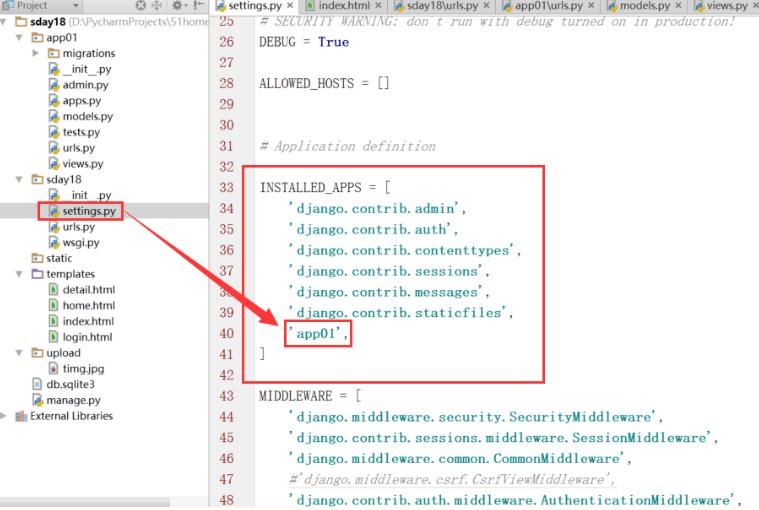The height and width of the screenshot is (510, 759).
Task: Select login.html in templates
Action: [x=88, y=337]
